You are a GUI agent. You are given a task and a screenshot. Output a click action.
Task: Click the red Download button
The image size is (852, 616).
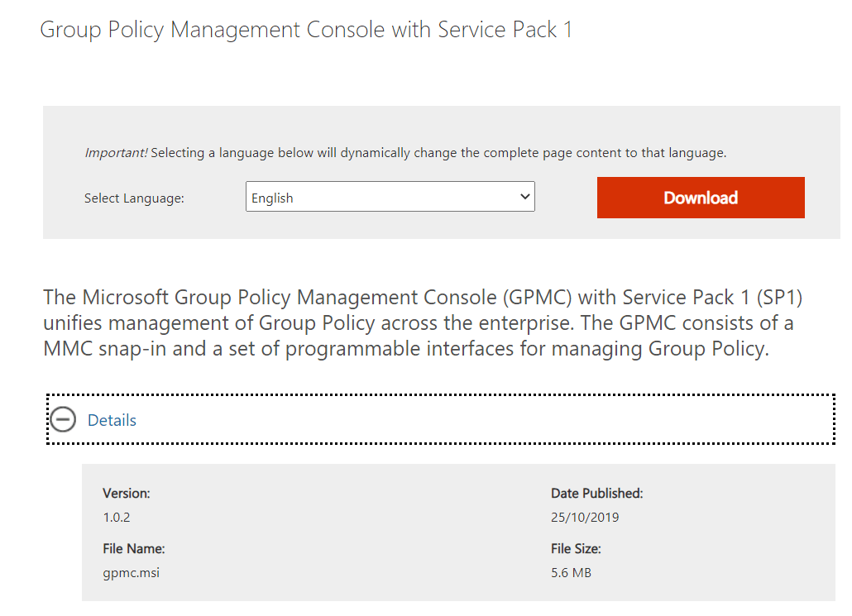coord(701,198)
